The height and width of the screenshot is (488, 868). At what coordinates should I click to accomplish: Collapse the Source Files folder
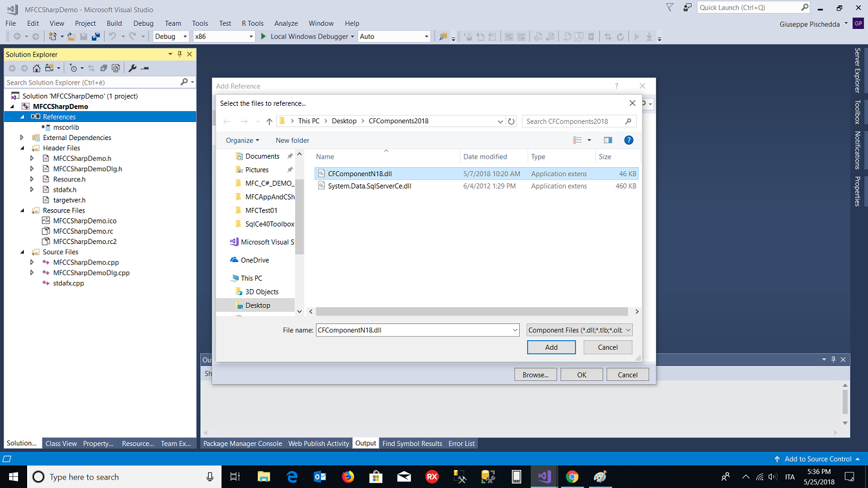tap(22, 252)
